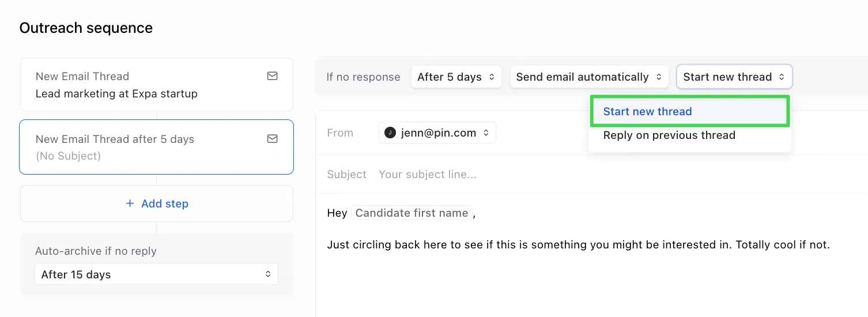Click the email body text about circling back

pyautogui.click(x=578, y=245)
